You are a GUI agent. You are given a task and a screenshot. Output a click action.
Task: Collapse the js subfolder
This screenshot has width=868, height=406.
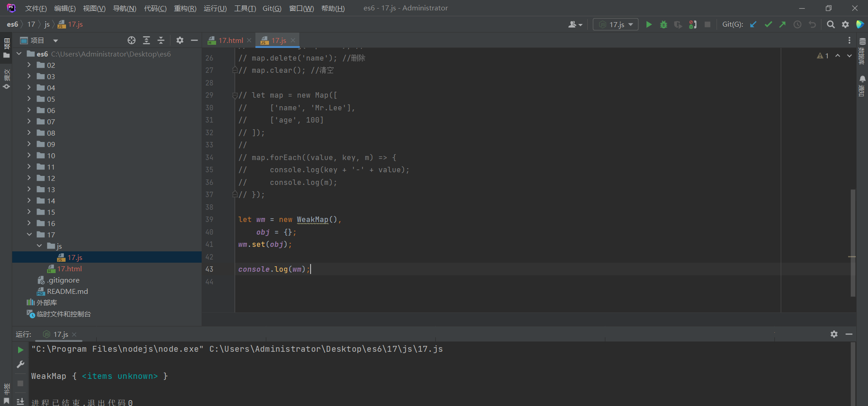[x=39, y=245]
